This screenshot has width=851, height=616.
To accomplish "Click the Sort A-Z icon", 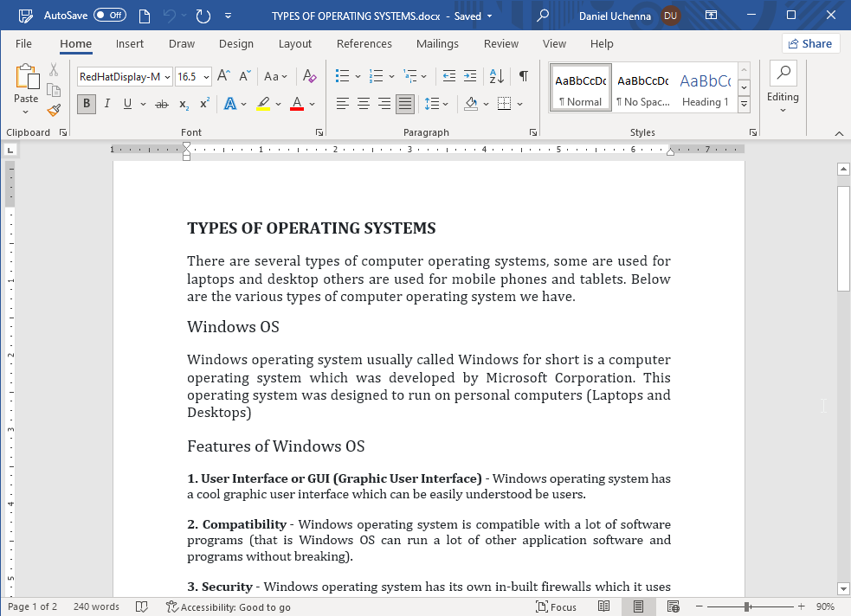I will point(496,76).
